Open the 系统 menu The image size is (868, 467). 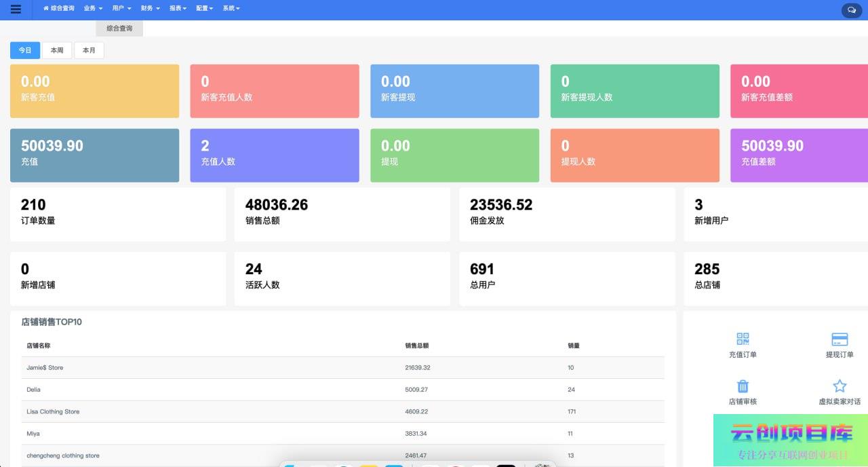pyautogui.click(x=231, y=8)
